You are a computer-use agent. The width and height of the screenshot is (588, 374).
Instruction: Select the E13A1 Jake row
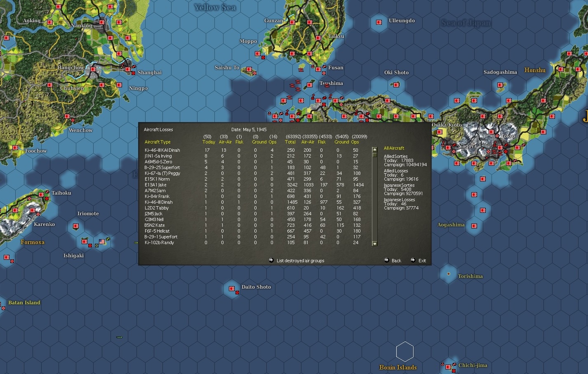pyautogui.click(x=254, y=185)
